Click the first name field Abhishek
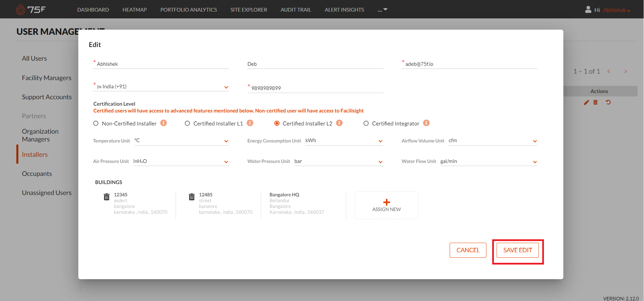The image size is (644, 301). [161, 64]
